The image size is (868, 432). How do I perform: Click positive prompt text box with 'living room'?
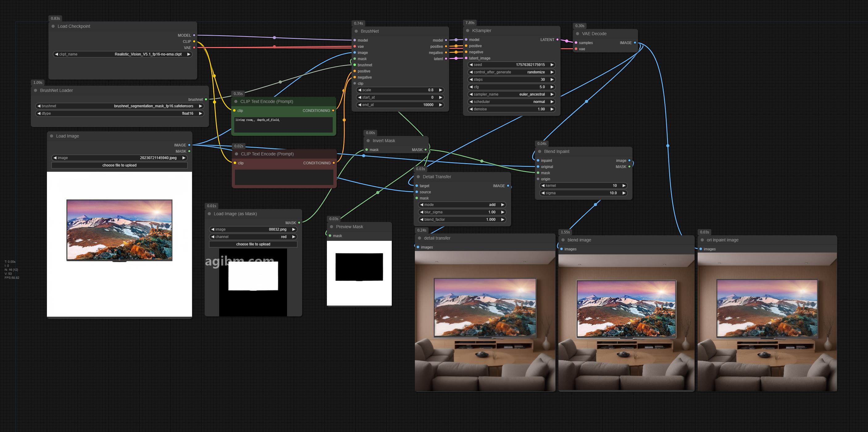click(283, 125)
